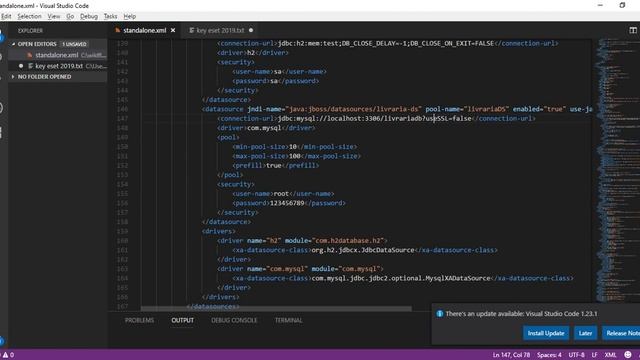Click line number 147 in the gutter

tap(122, 118)
